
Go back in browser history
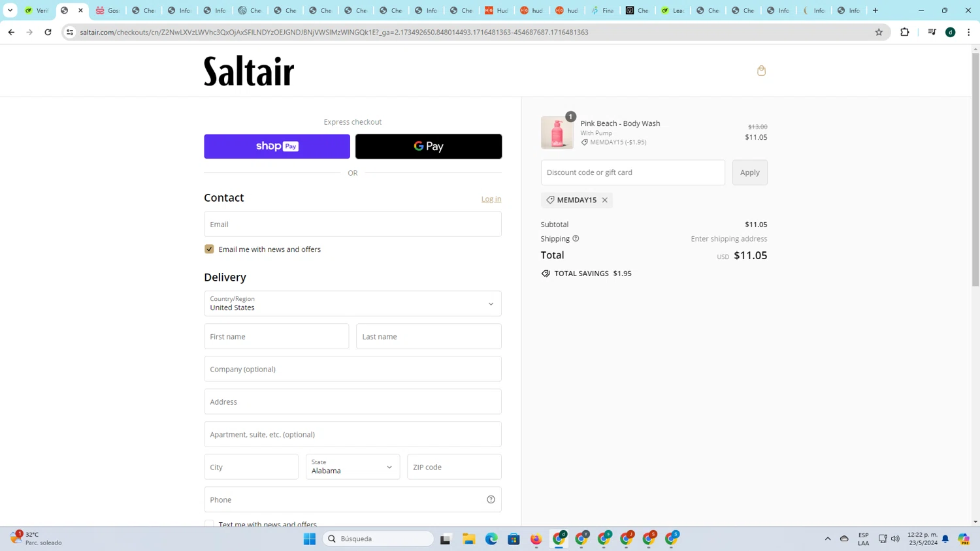click(x=11, y=32)
